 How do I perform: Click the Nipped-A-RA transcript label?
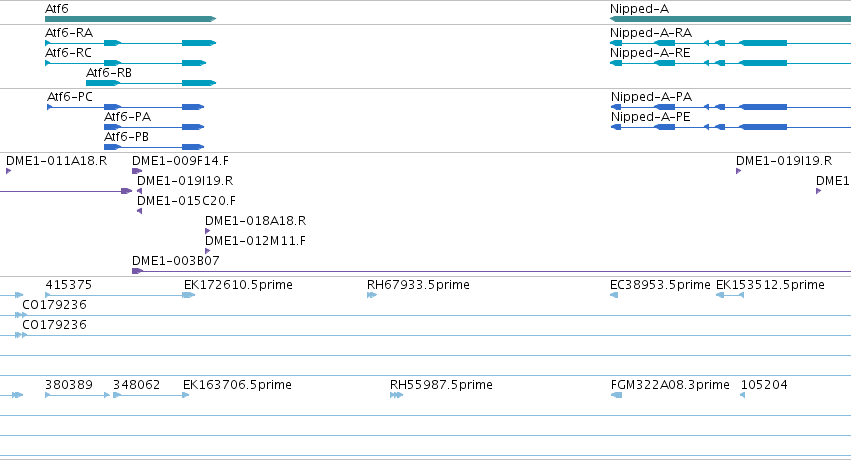click(651, 33)
